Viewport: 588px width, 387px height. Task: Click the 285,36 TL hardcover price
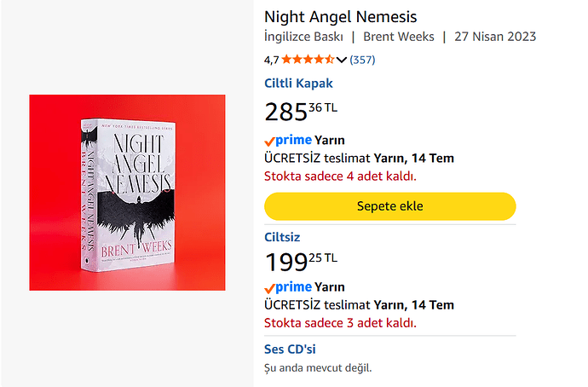pos(301,112)
